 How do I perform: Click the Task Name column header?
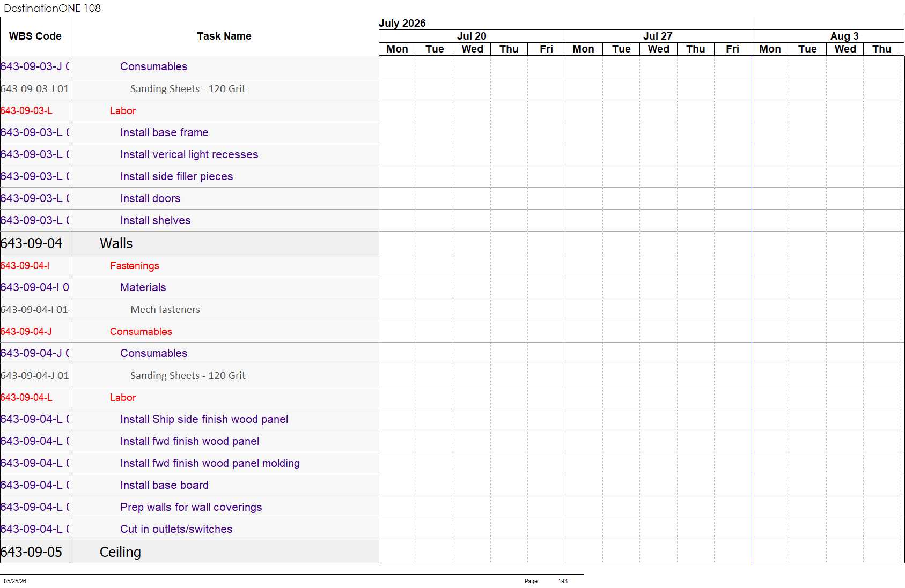click(x=224, y=36)
